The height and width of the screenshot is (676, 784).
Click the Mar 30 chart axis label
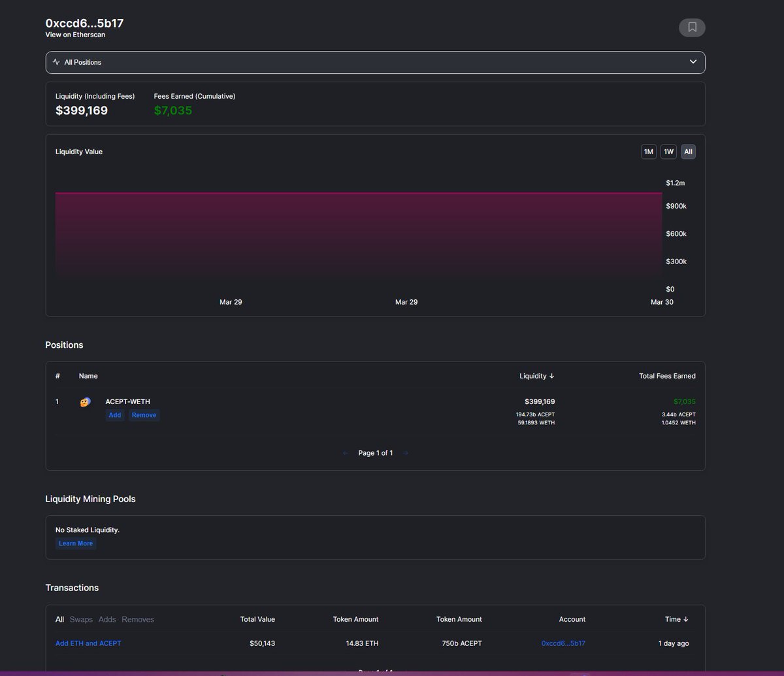pyautogui.click(x=662, y=302)
